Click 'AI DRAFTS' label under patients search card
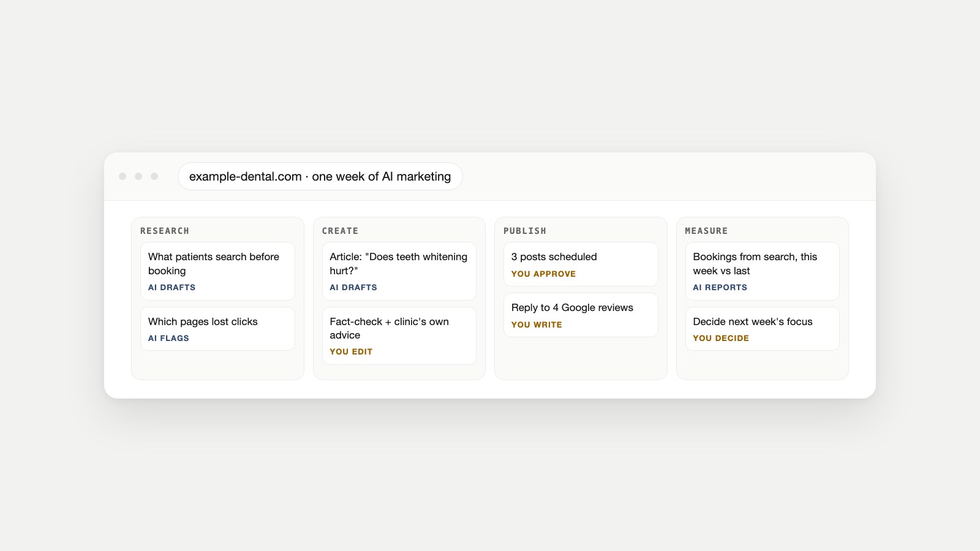This screenshot has width=980, height=551. coord(171,287)
